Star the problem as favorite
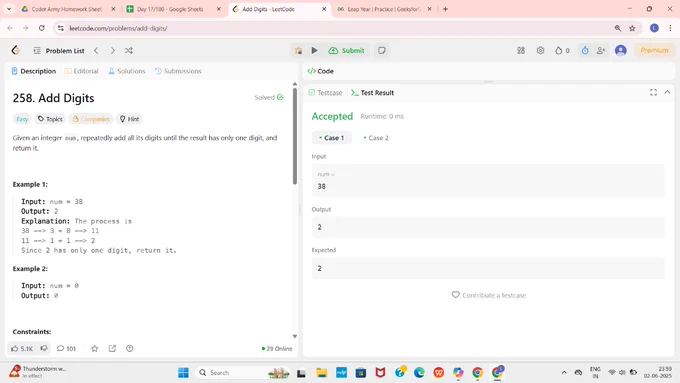The height and width of the screenshot is (383, 680). pos(95,348)
